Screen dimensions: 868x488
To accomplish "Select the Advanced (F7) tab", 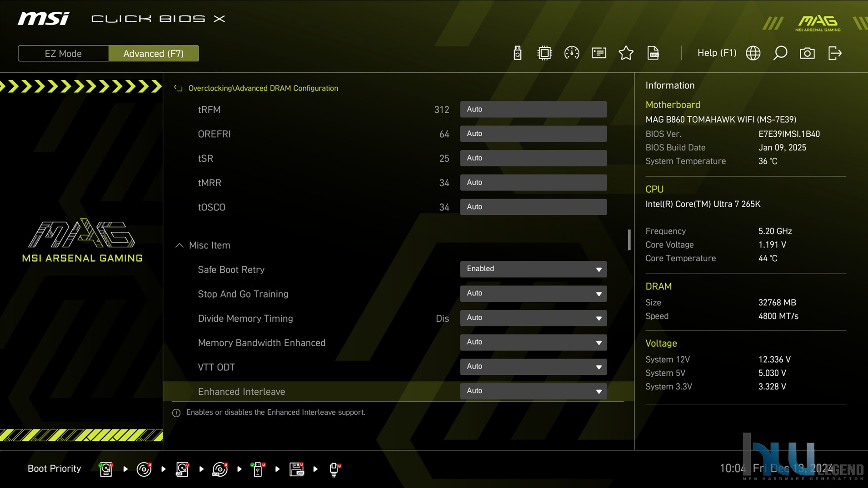I will [x=154, y=53].
